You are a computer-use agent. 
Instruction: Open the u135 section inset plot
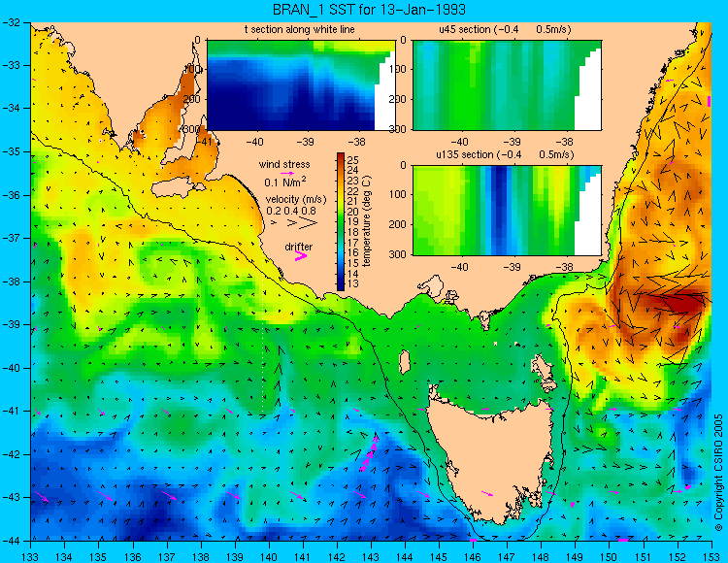point(507,211)
